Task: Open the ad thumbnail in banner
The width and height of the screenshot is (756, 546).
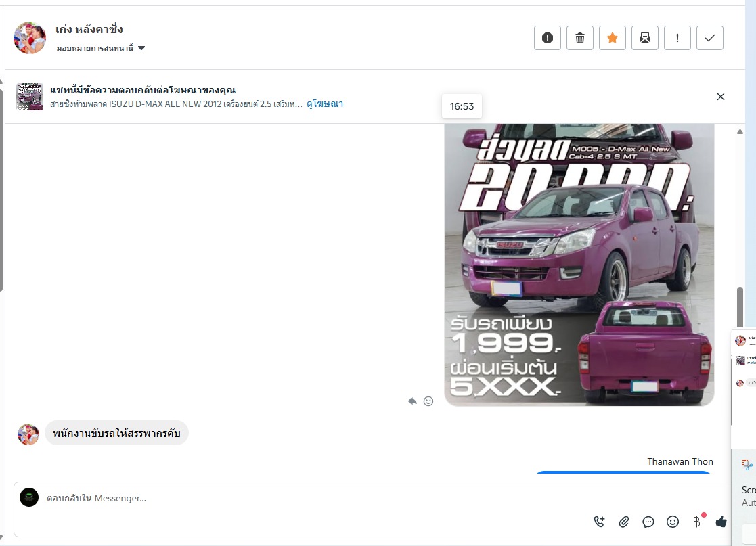Action: (29, 96)
